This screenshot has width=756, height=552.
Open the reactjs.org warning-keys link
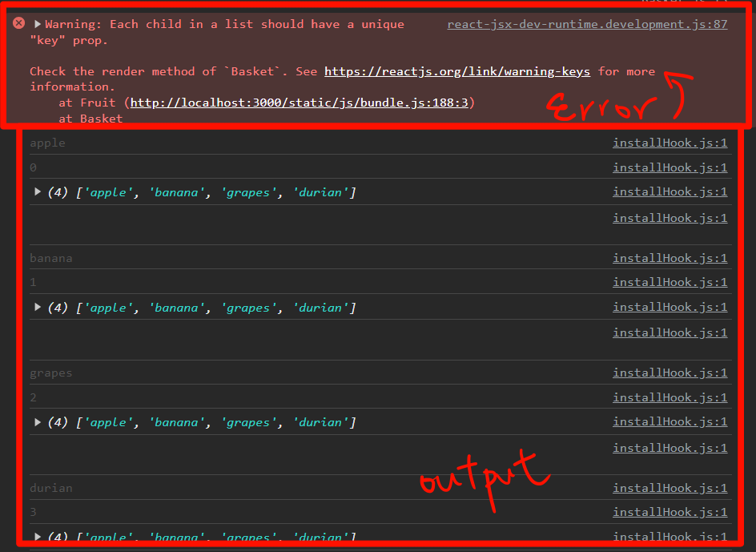457,71
